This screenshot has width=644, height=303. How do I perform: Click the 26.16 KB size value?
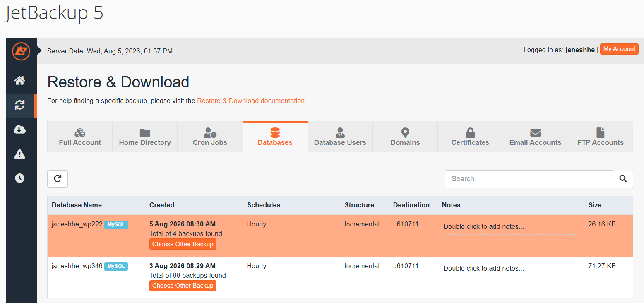click(602, 224)
